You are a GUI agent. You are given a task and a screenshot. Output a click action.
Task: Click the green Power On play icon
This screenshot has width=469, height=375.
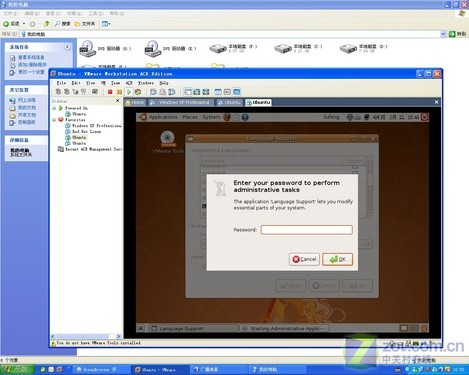coord(129,92)
